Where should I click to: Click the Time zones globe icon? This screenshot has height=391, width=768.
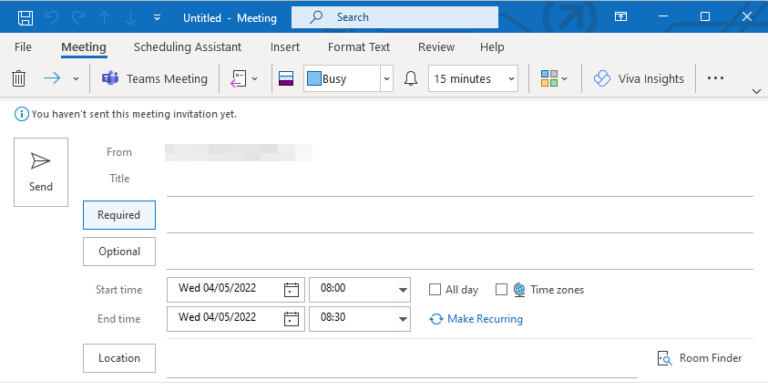point(519,290)
